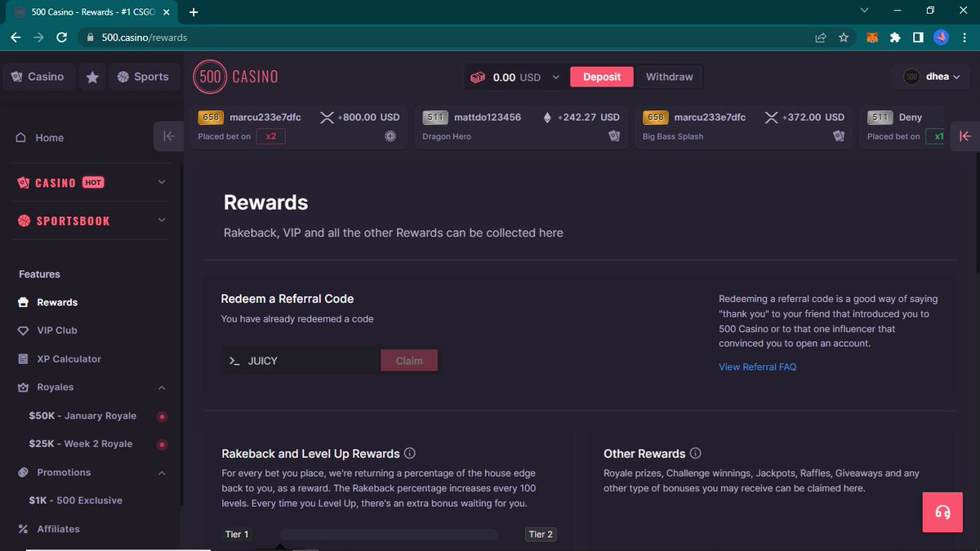Open Affiliates page
The image size is (980, 551).
(x=58, y=529)
